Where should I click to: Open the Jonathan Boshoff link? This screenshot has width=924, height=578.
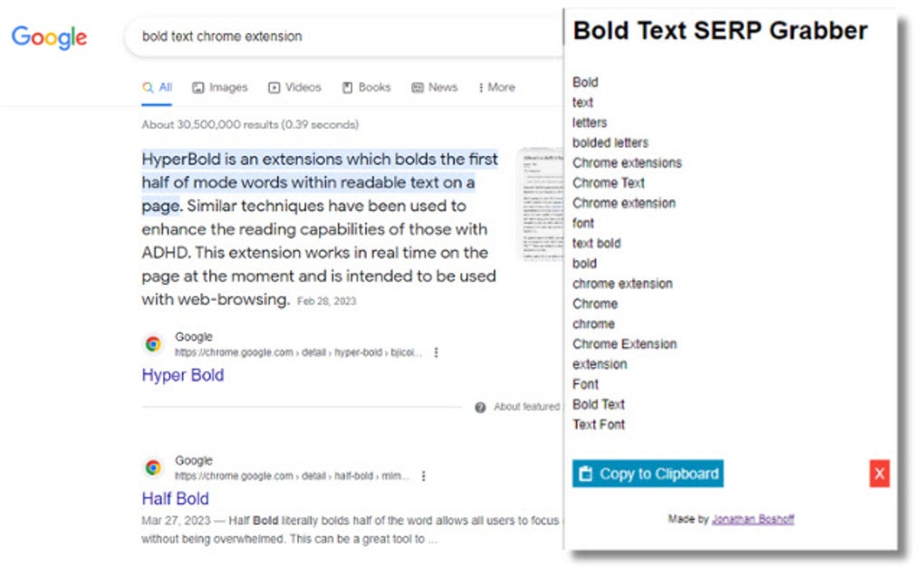point(753,518)
